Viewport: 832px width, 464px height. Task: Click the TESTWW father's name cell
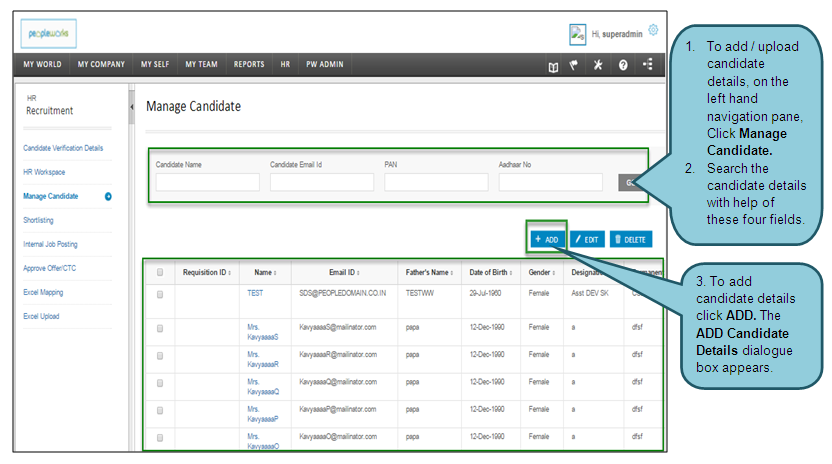[420, 293]
